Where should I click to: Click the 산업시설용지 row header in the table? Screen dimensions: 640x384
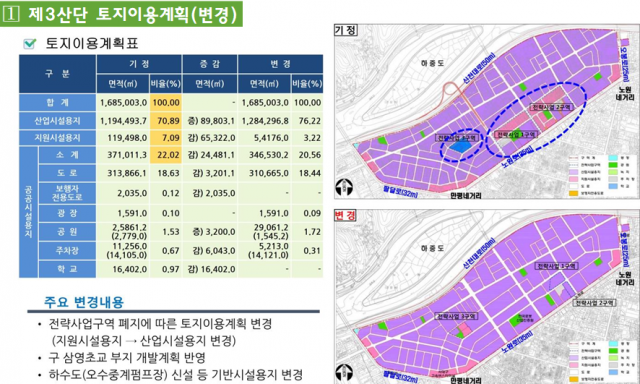point(58,121)
